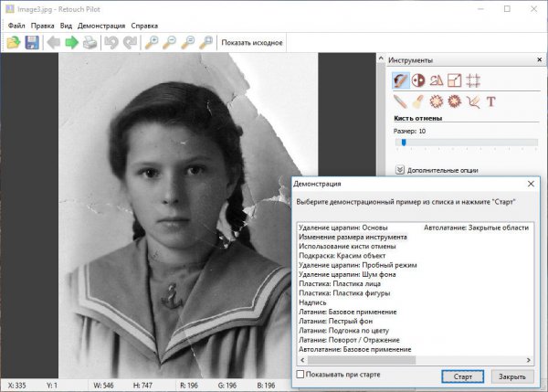Click the Закрыть button in dialog
The width and height of the screenshot is (548, 392).
coord(512,376)
